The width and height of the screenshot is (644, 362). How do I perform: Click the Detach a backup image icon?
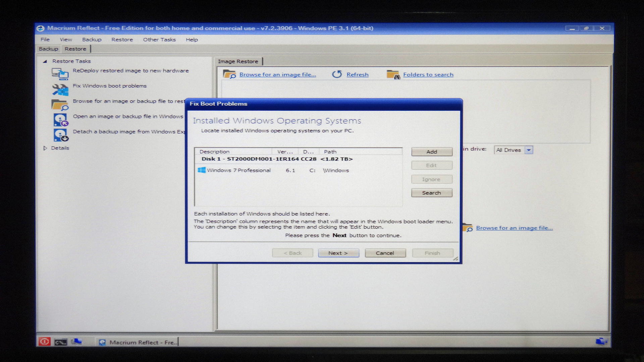tap(61, 135)
